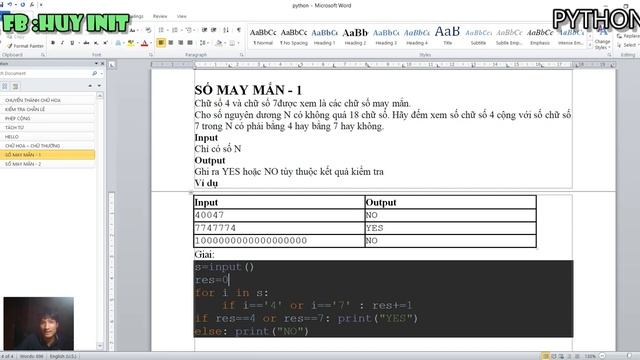Open the Select menu in Editing group

(x=629, y=45)
